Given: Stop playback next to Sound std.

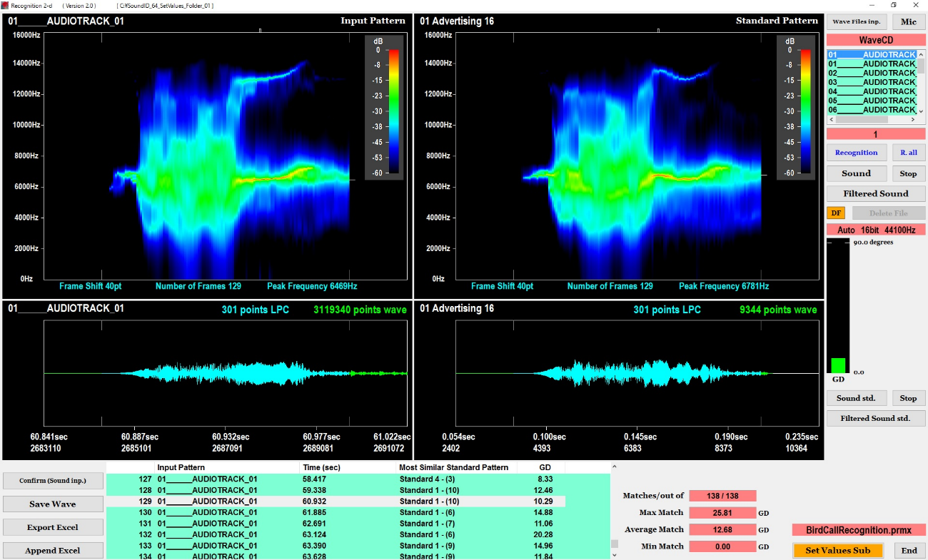Looking at the screenshot, I should click(908, 398).
